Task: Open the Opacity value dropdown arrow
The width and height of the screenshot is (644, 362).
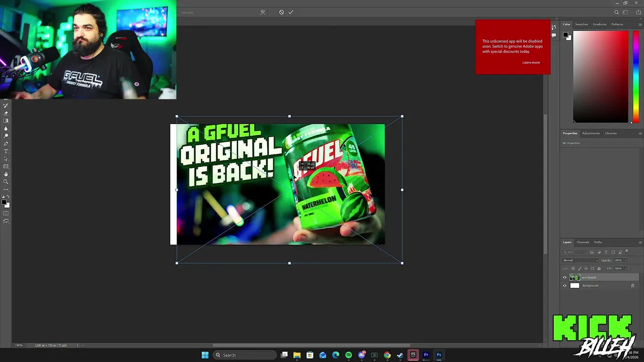Action: (x=626, y=260)
